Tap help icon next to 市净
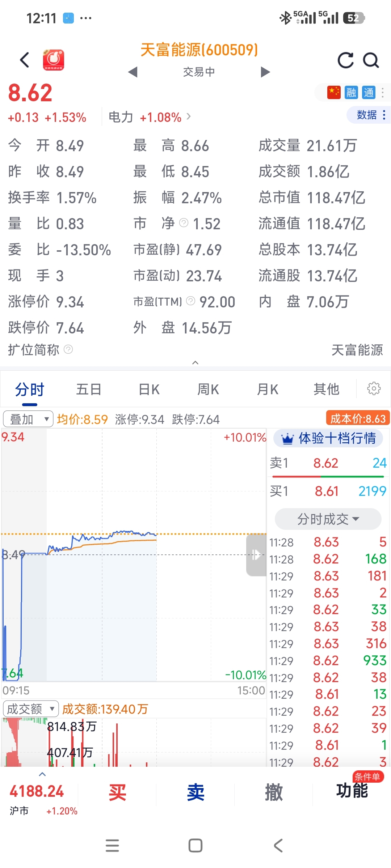The height and width of the screenshot is (868, 391). click(x=184, y=223)
